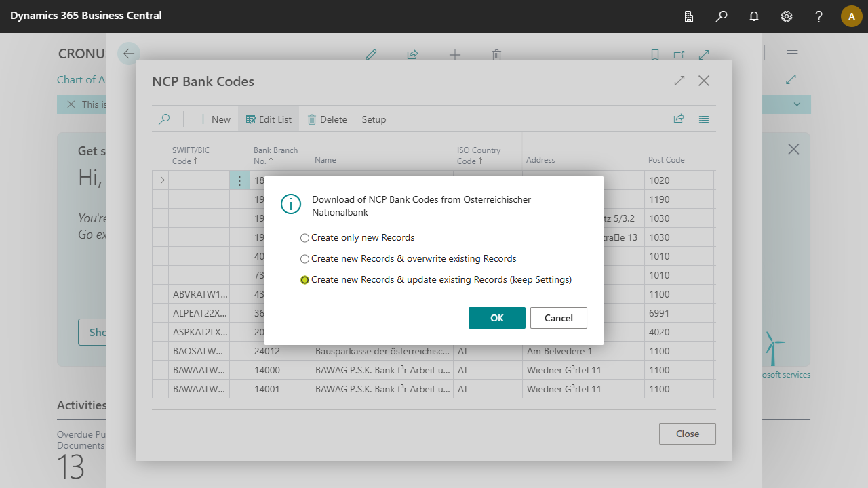This screenshot has width=868, height=488.
Task: Click bank branch number 24012
Action: 280,351
